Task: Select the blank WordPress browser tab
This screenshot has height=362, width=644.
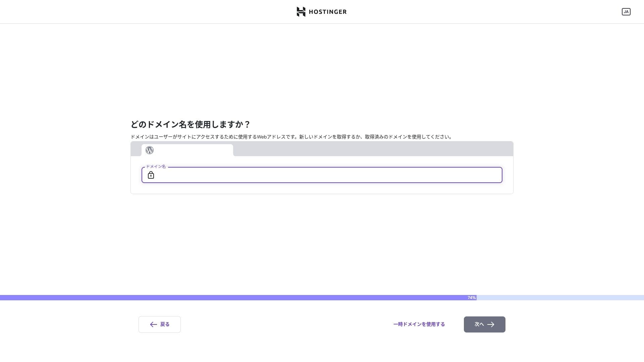Action: pyautogui.click(x=187, y=150)
